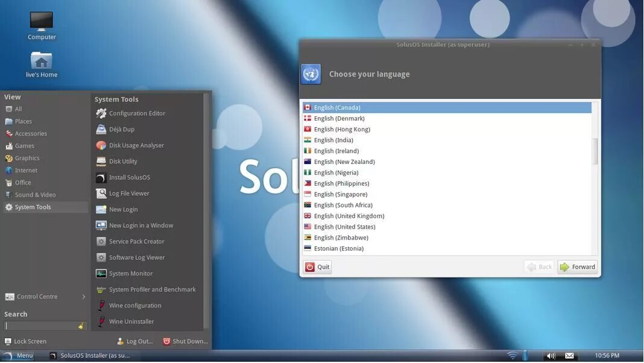This screenshot has width=644, height=363.
Task: Select English (India) language
Action: pos(447,140)
